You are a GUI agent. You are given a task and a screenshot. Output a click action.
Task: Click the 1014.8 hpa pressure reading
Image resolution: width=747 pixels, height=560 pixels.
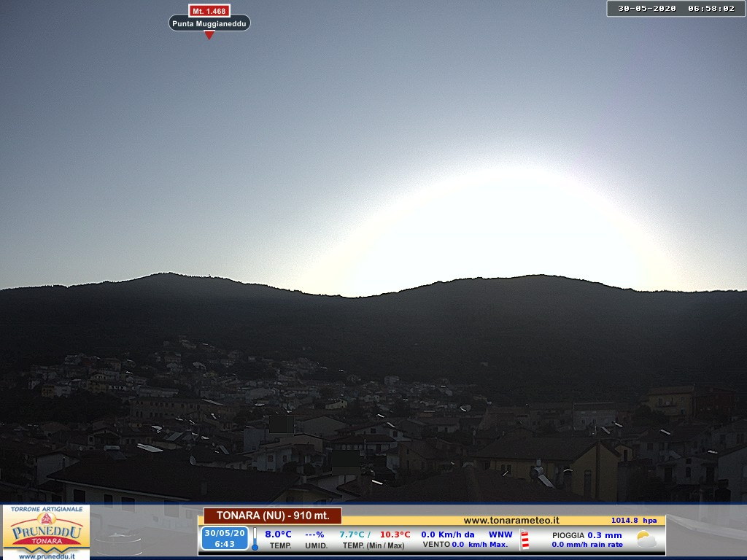coord(633,521)
